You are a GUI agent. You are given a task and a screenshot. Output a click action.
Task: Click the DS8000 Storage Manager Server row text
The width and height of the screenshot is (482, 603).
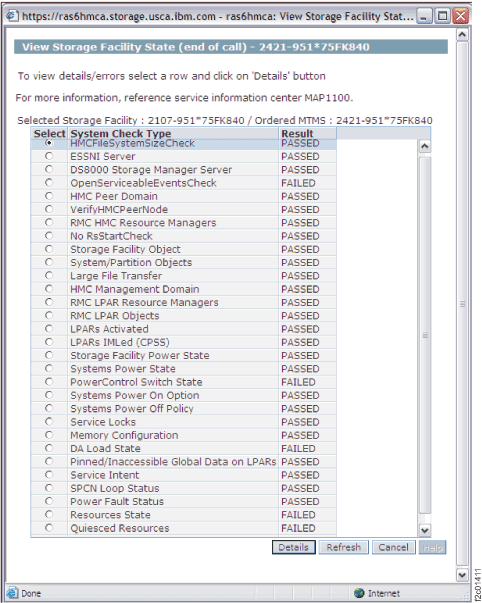pyautogui.click(x=151, y=170)
